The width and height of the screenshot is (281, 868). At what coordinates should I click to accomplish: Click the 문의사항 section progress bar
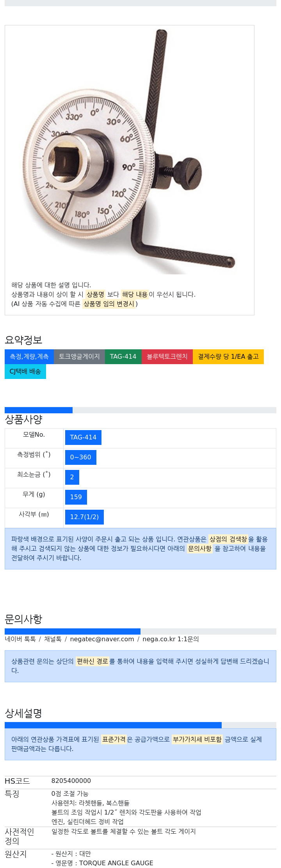click(x=73, y=631)
